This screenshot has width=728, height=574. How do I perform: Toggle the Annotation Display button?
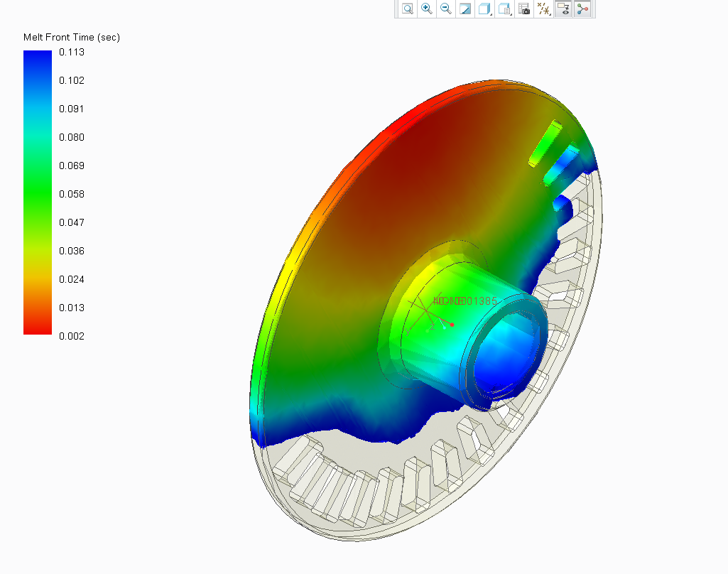coord(563,9)
